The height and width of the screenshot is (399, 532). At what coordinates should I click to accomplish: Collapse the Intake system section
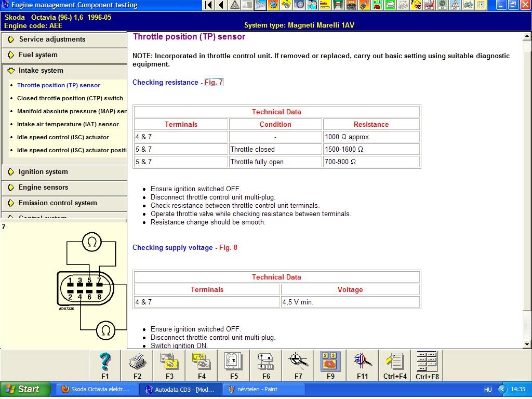click(x=64, y=71)
